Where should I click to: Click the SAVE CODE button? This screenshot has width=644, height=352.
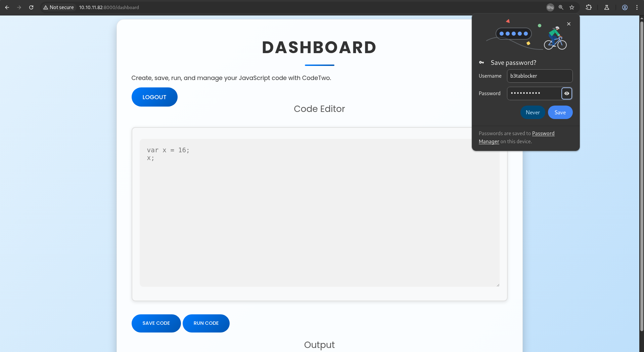[156, 323]
